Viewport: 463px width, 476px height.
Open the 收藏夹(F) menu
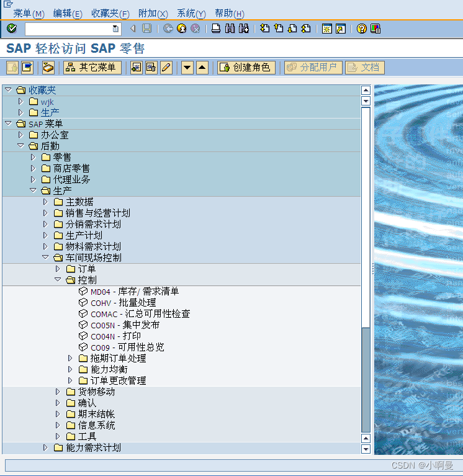pyautogui.click(x=110, y=14)
